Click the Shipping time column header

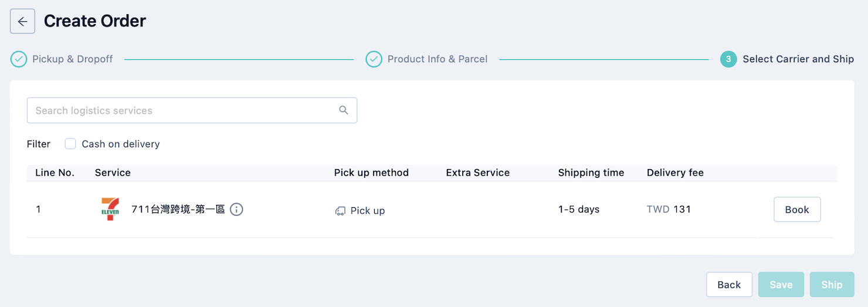click(591, 173)
